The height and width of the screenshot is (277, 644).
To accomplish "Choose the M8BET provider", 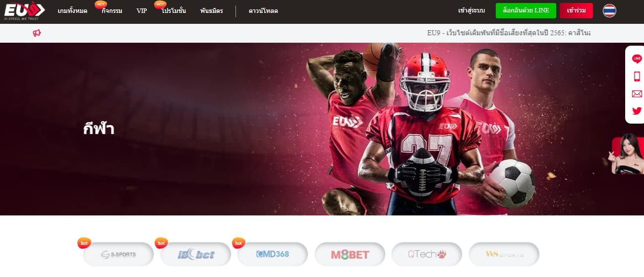I will pyautogui.click(x=350, y=255).
